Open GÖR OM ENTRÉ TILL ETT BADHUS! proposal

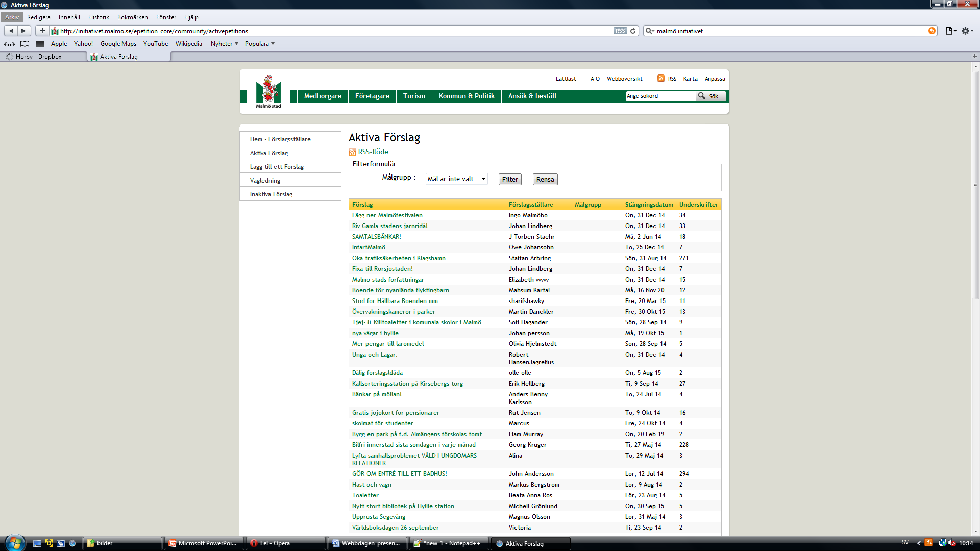tap(399, 474)
